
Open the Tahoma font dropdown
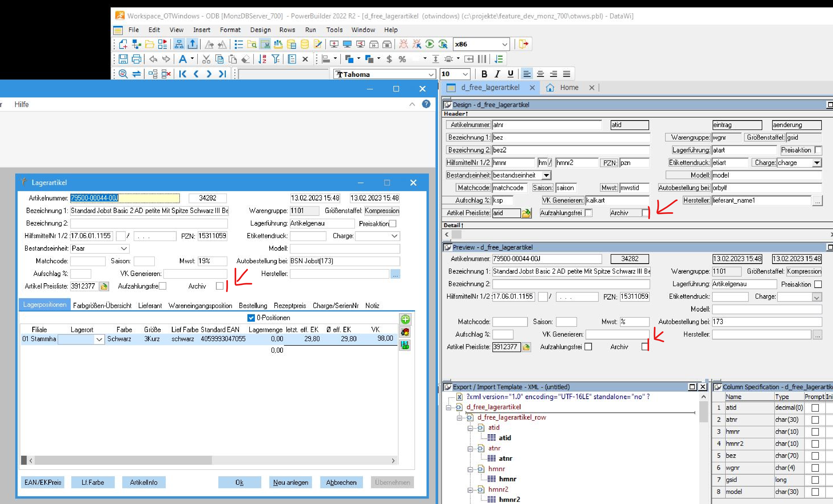(431, 74)
